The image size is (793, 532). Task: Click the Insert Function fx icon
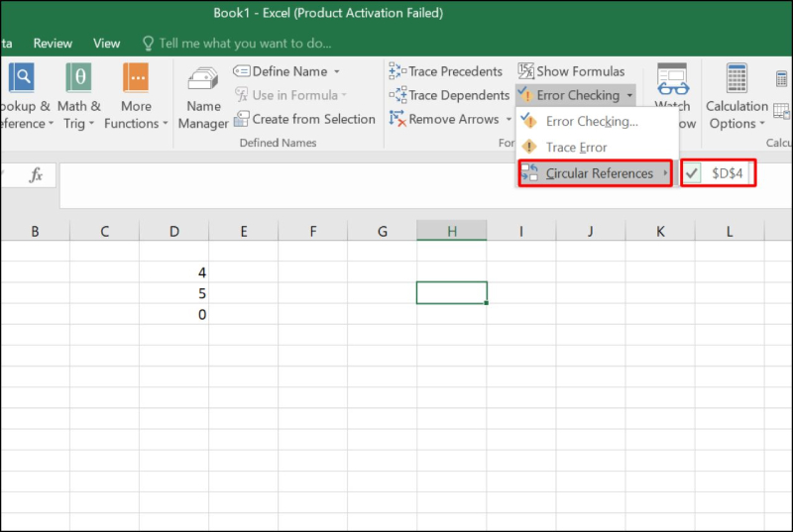pos(36,175)
